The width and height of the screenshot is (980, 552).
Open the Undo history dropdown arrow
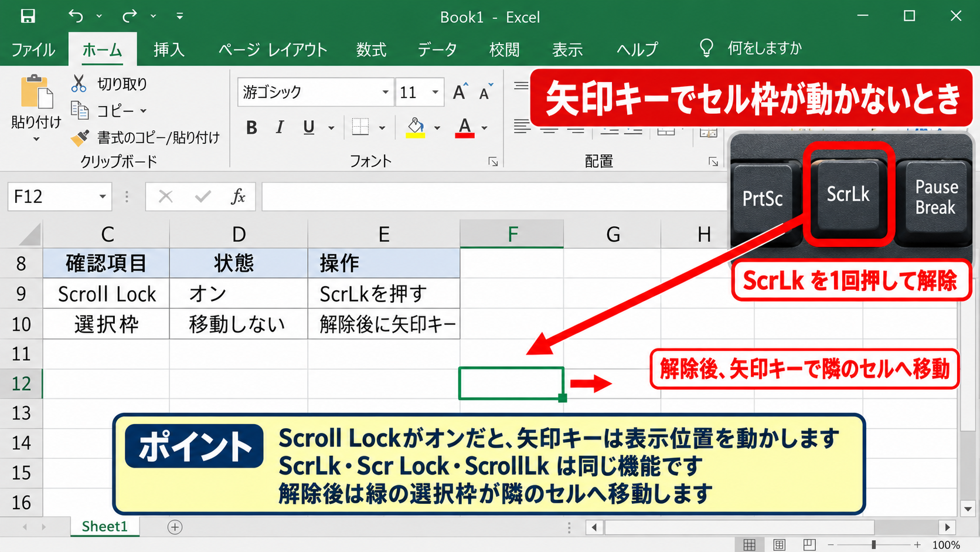(x=99, y=16)
